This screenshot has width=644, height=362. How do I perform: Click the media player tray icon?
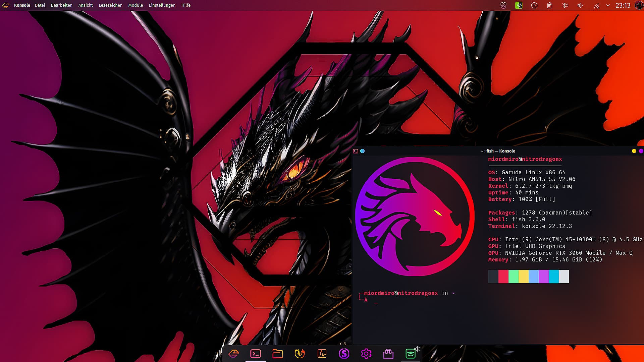click(x=534, y=5)
